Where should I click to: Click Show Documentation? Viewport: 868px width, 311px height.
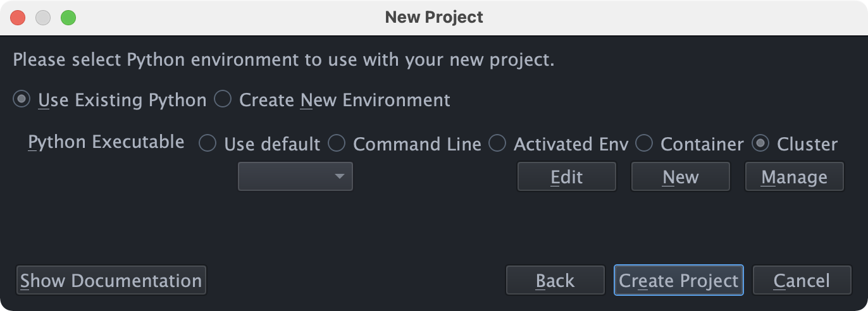[111, 281]
